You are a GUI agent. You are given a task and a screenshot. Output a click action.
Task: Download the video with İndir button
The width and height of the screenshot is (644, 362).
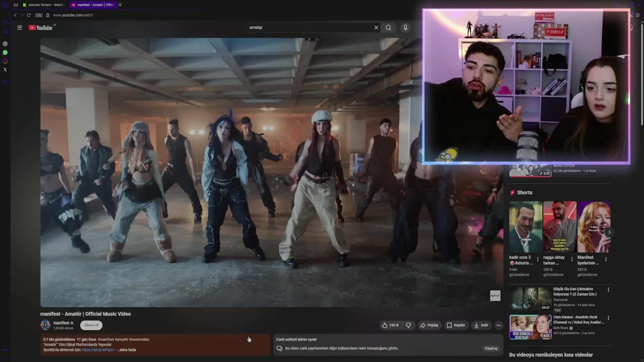pos(481,325)
